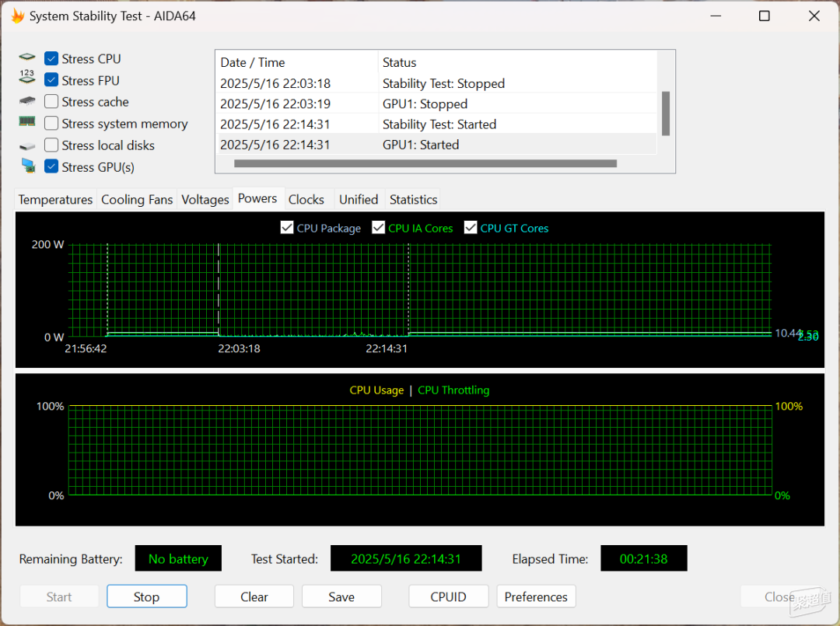Select the 'Stability Test: Started' log row

click(437, 124)
